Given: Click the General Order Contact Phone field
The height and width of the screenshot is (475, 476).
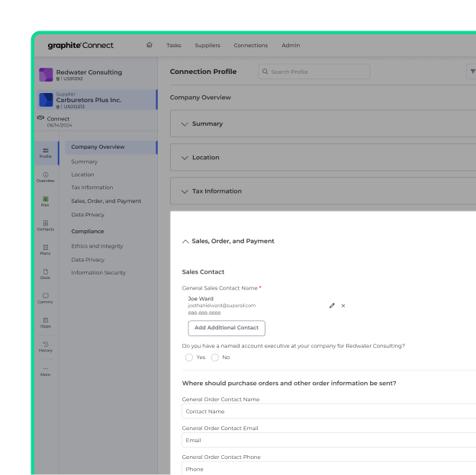Looking at the screenshot, I should [x=329, y=468].
